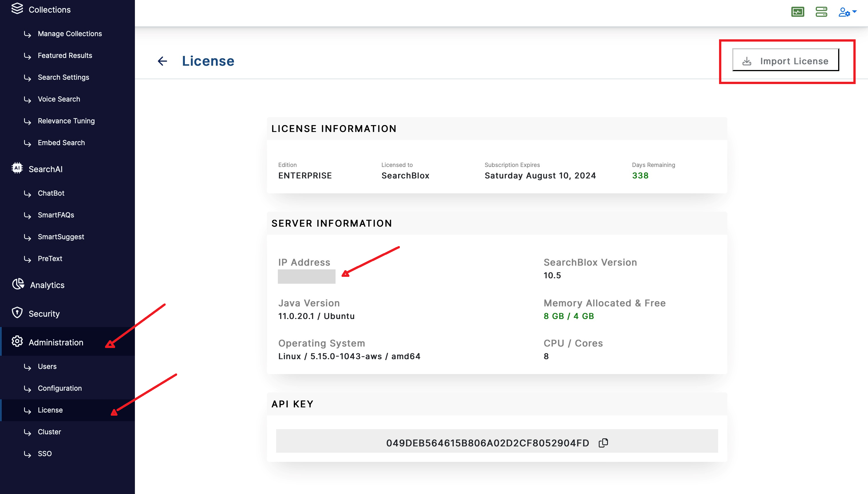Go to Users under Administration
The height and width of the screenshot is (494, 868).
pos(47,366)
